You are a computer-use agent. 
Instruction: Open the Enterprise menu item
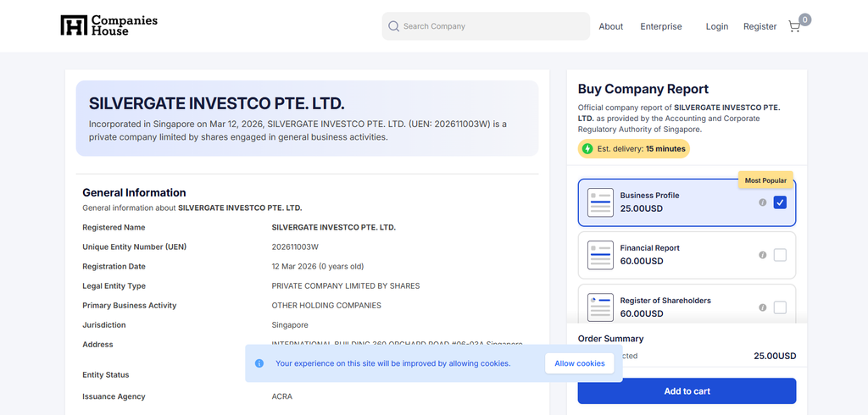661,26
